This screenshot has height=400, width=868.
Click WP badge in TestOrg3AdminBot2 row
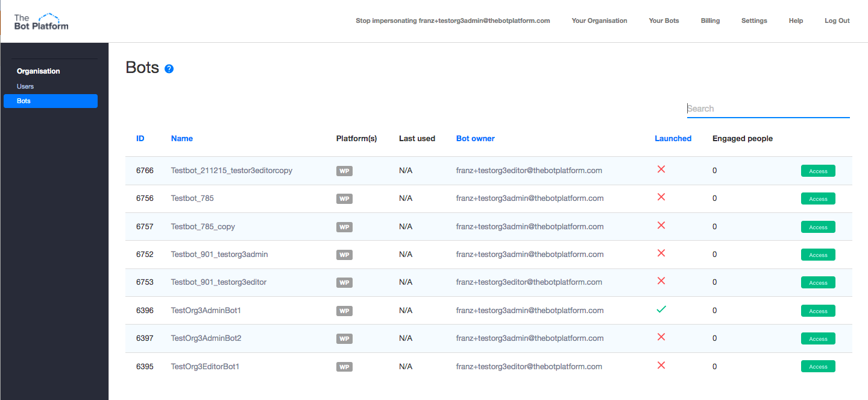point(344,339)
